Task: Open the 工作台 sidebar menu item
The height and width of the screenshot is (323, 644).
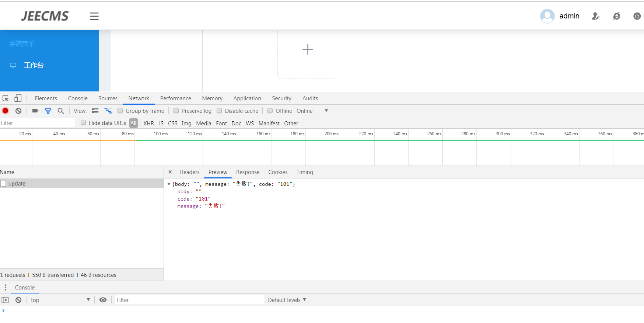Action: click(x=34, y=65)
